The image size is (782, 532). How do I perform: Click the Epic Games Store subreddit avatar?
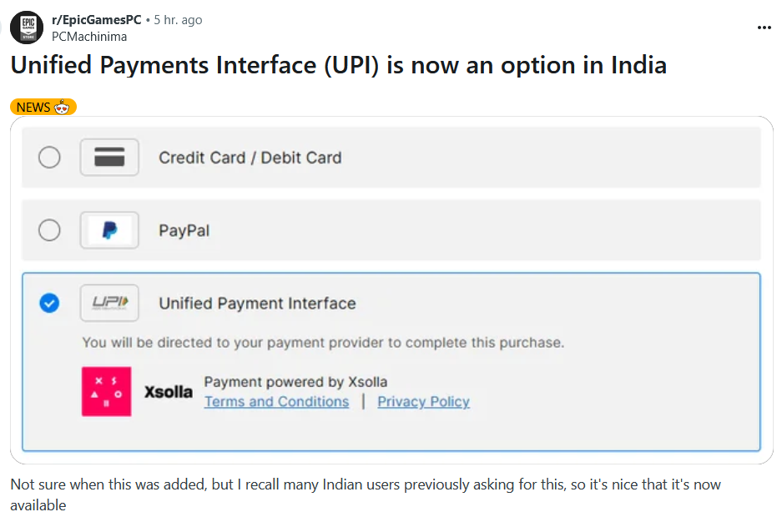27,28
